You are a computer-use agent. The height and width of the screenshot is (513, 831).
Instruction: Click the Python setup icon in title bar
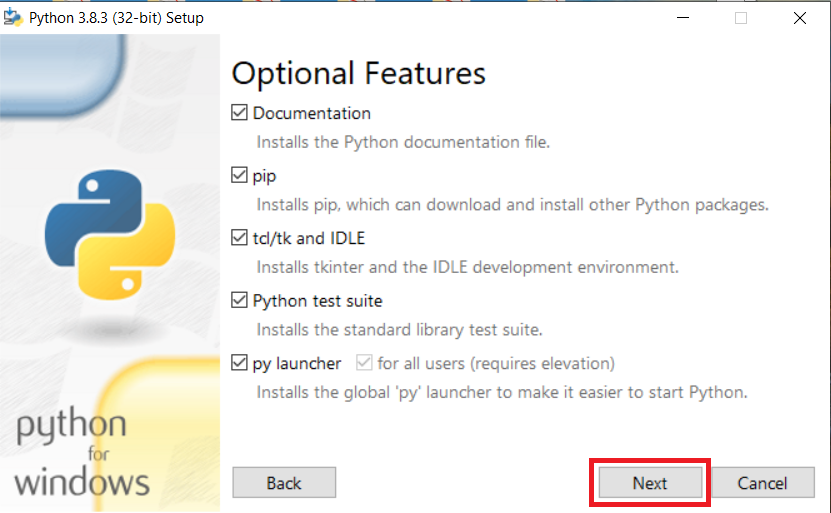[x=13, y=17]
